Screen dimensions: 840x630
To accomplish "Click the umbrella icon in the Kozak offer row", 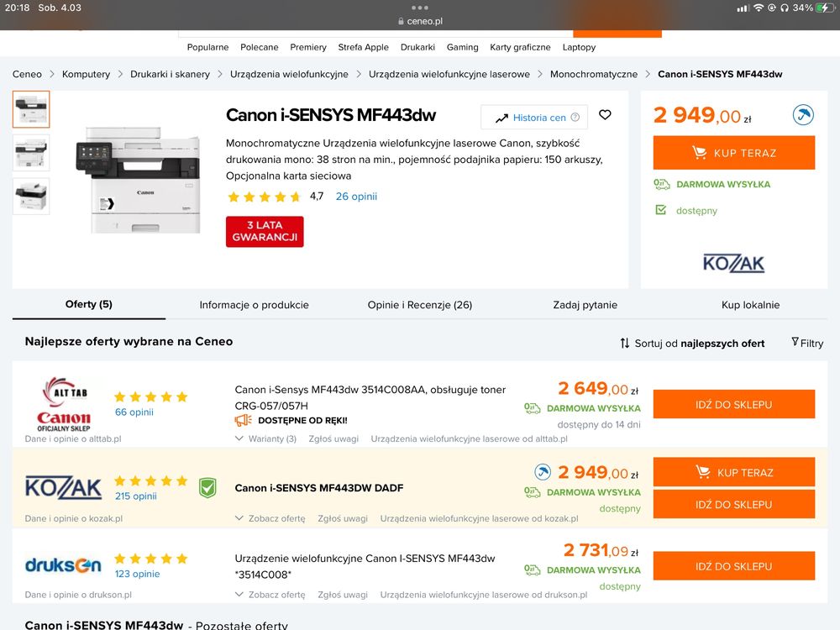I will [543, 472].
